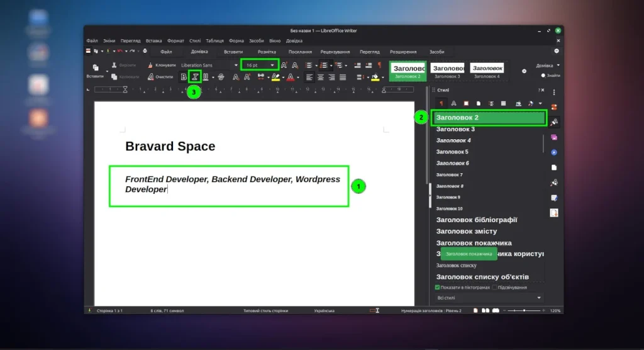Open the Liberation Sans font name dropdown
This screenshot has width=644, height=350.
[236, 65]
